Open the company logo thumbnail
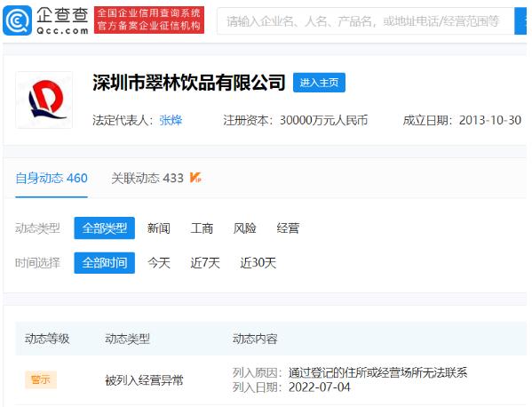The height and width of the screenshot is (407, 532). (x=44, y=100)
